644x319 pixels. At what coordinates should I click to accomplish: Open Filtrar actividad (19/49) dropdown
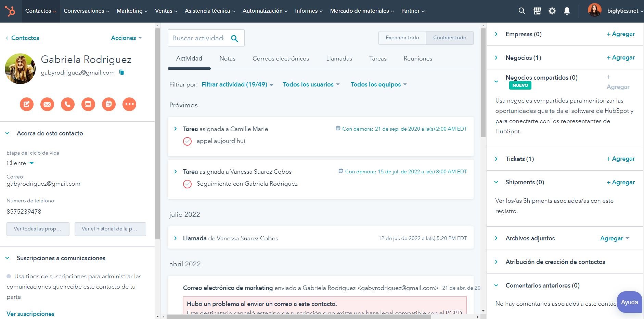click(237, 84)
